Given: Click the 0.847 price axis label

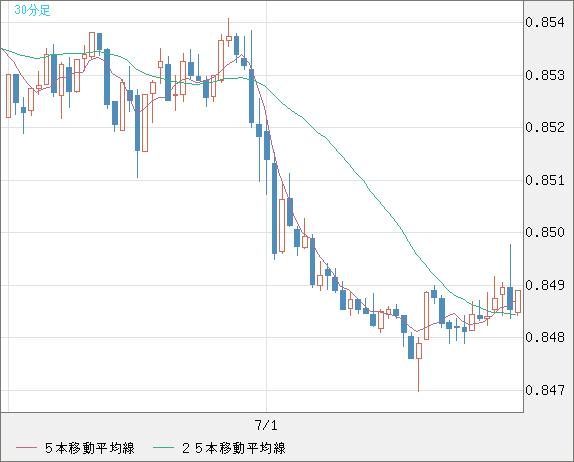Looking at the screenshot, I should tap(545, 390).
